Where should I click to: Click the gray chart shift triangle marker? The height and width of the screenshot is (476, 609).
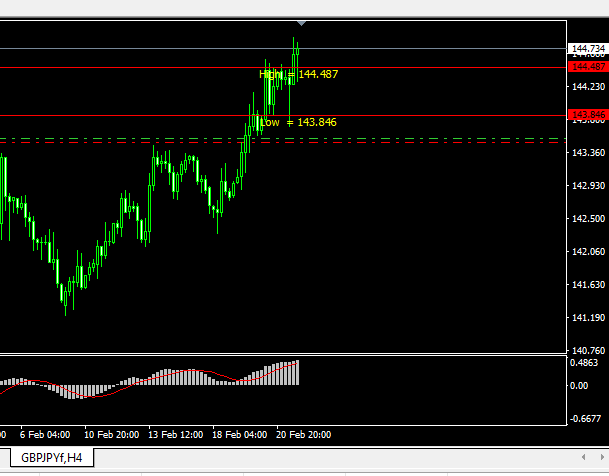301,24
